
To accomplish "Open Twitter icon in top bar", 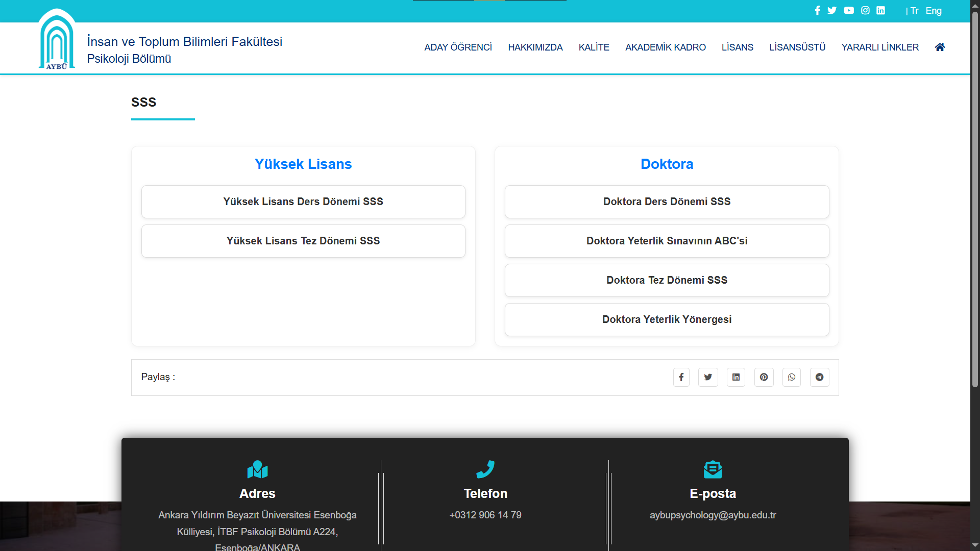I will click(x=832, y=11).
